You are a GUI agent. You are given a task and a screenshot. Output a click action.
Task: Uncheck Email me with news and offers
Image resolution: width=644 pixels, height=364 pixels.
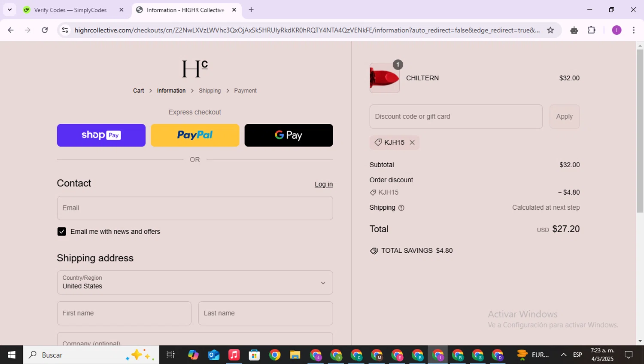click(x=62, y=232)
